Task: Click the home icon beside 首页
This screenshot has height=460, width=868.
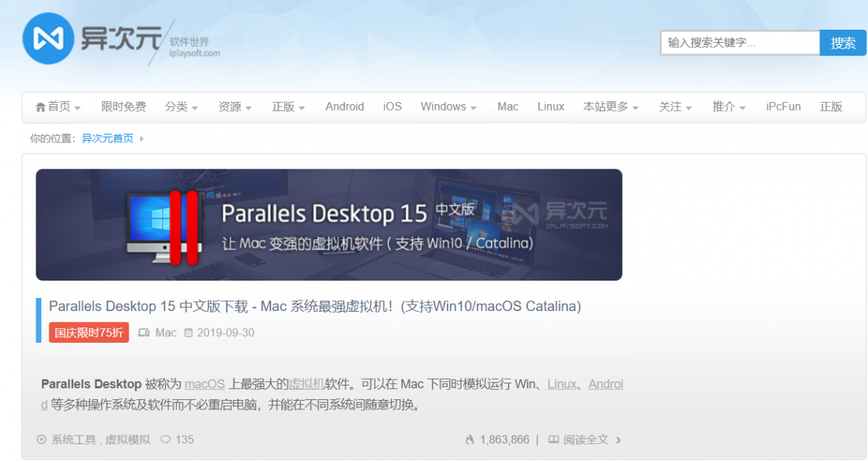Action: coord(41,107)
